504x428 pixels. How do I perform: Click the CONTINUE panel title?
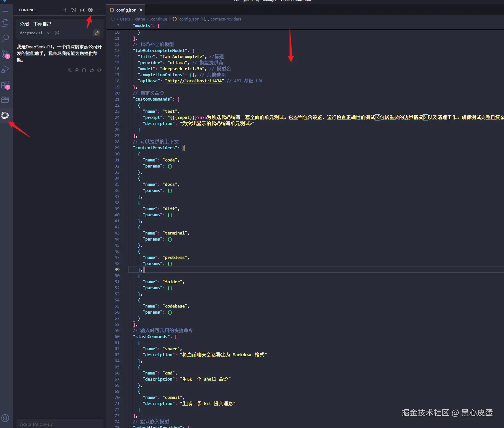pos(28,10)
